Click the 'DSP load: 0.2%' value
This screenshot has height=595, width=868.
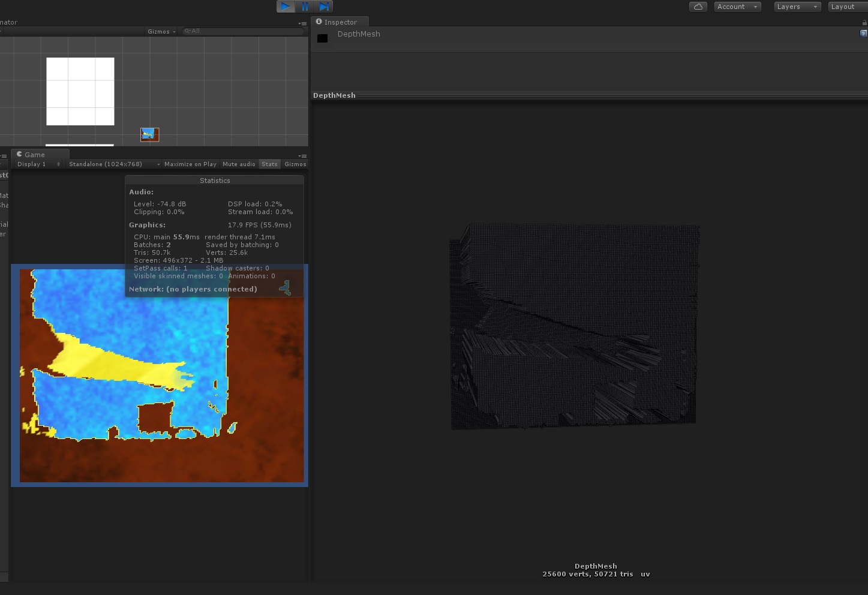click(x=255, y=204)
